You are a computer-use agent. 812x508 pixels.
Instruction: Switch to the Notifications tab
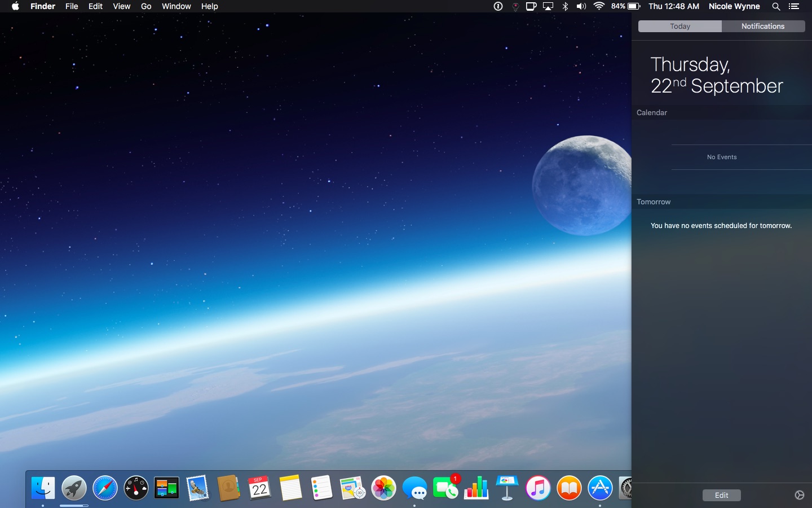tap(763, 27)
